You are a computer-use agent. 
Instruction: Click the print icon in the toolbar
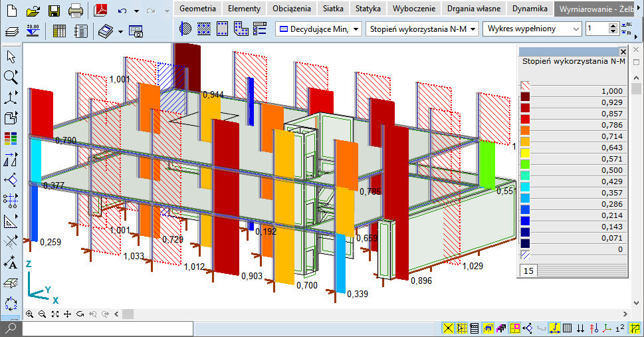tap(76, 11)
